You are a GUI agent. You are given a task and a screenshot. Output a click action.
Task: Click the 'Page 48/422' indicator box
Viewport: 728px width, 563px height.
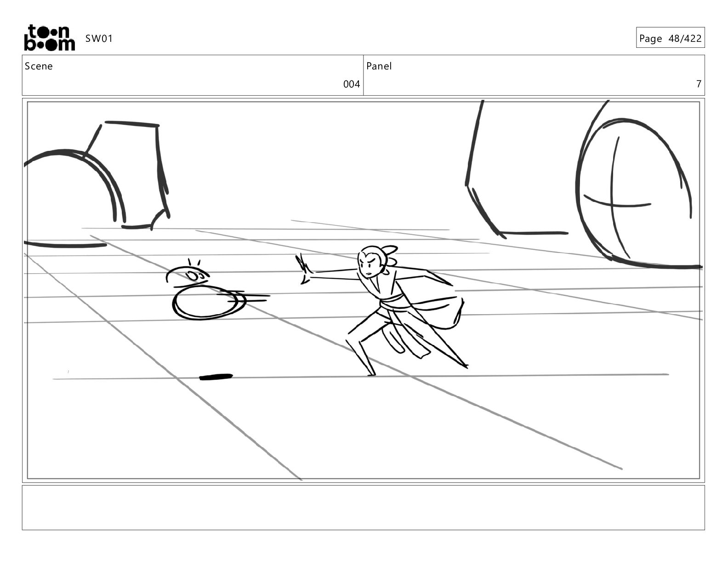point(670,38)
